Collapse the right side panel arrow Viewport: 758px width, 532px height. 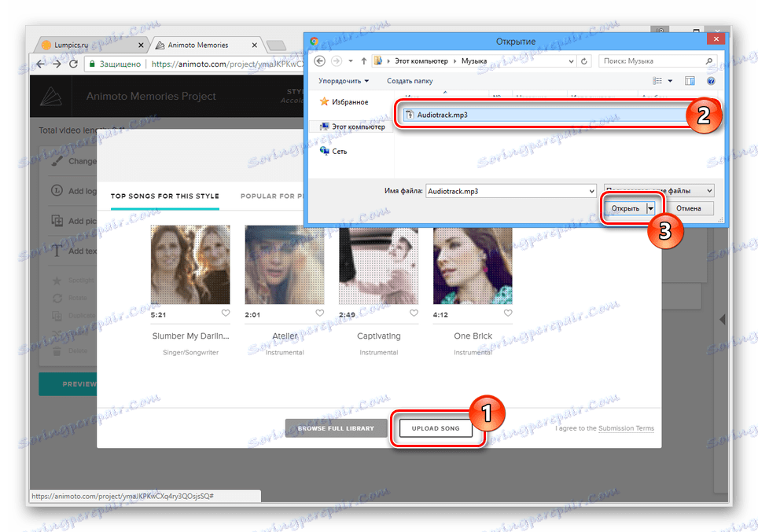pyautogui.click(x=723, y=319)
